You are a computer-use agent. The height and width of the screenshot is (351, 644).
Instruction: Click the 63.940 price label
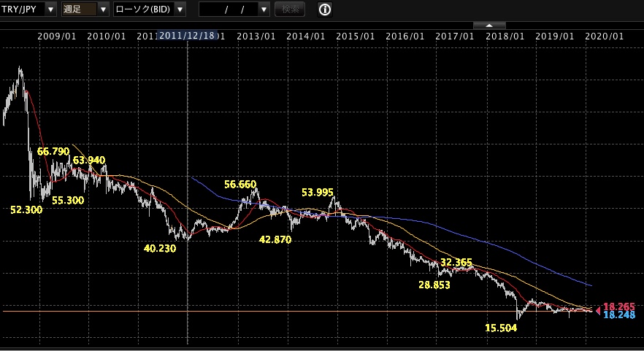pyautogui.click(x=89, y=160)
